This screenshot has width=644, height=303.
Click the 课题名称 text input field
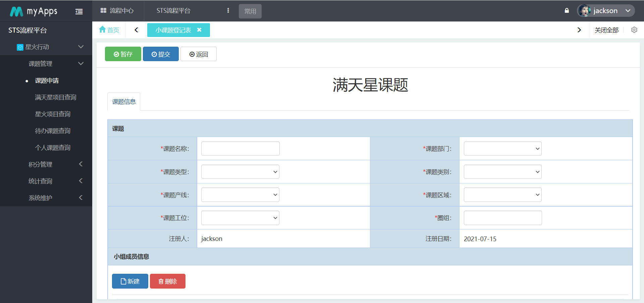point(240,148)
